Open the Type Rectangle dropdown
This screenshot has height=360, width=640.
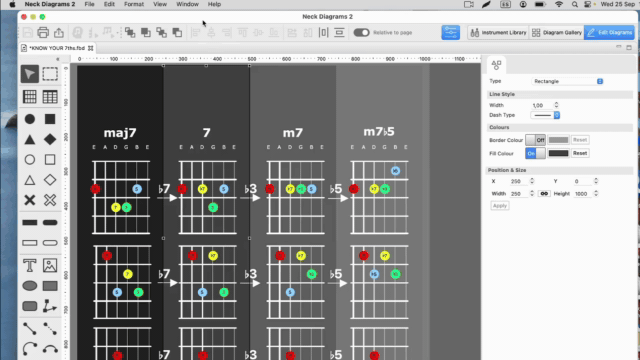[567, 81]
